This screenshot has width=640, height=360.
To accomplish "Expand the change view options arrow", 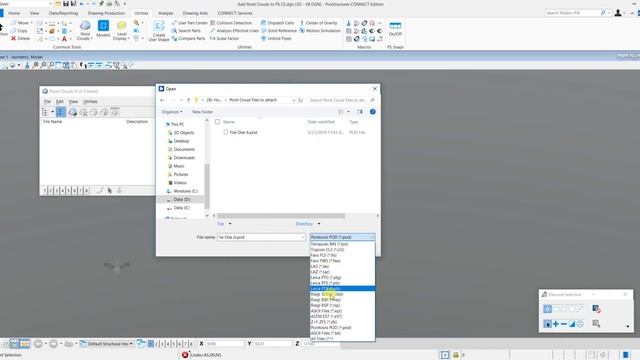I will pos(348,112).
